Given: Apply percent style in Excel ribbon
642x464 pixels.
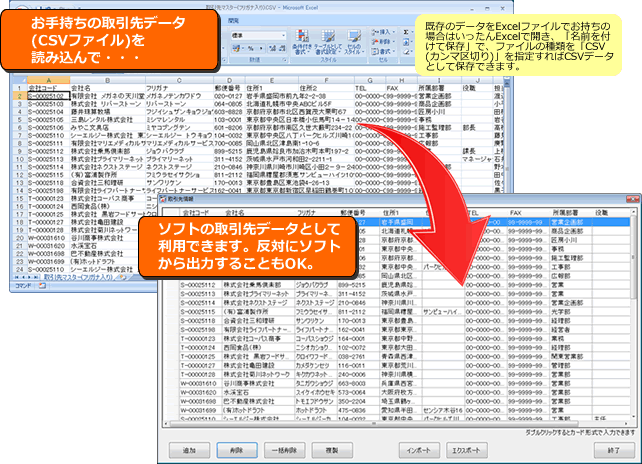Looking at the screenshot, I should pyautogui.click(x=251, y=48).
